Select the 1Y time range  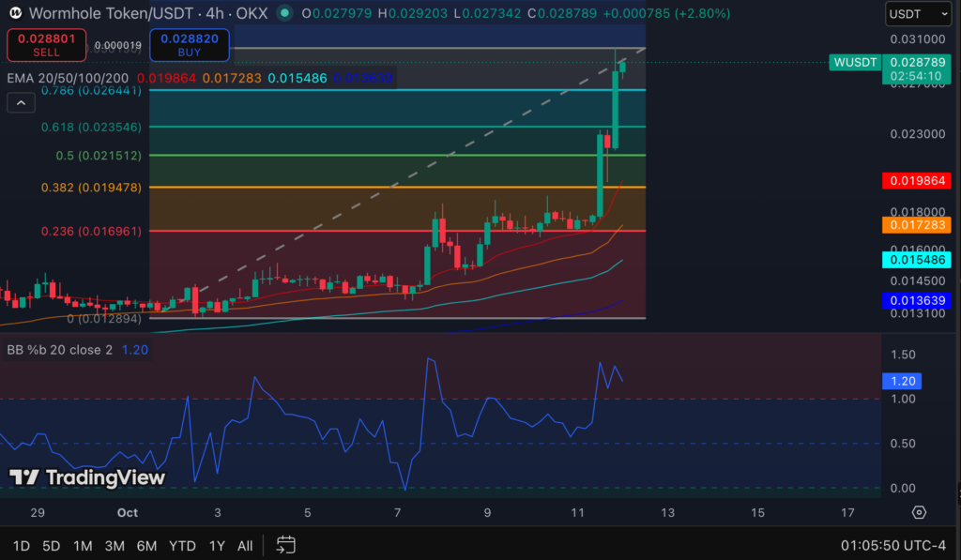pyautogui.click(x=217, y=545)
